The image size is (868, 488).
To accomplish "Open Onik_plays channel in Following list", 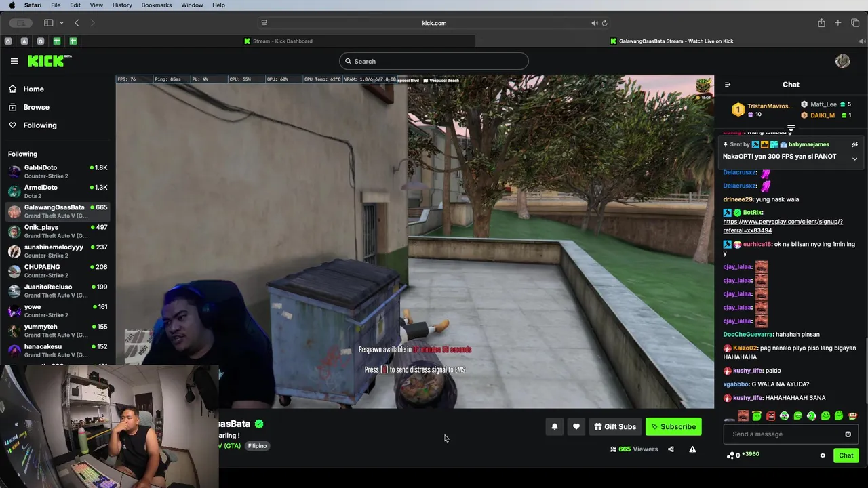I will coord(58,231).
